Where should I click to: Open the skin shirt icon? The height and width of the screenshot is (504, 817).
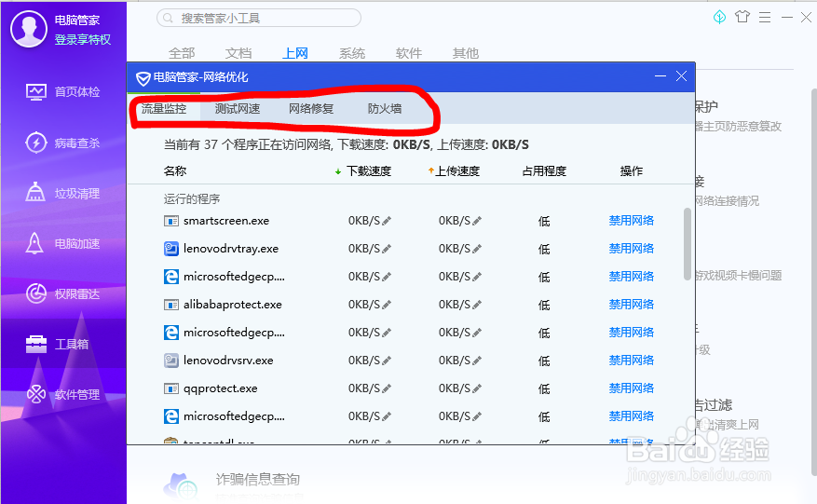click(x=742, y=17)
